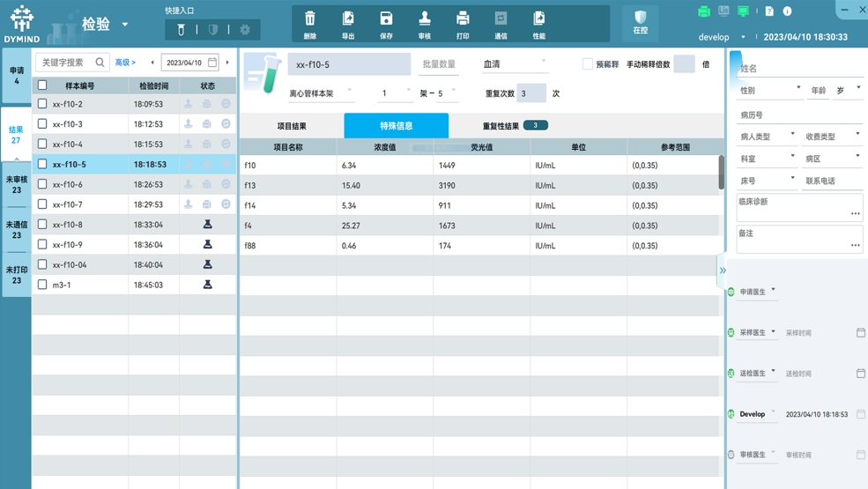Select the unaudited (未审核) 23 side button

(x=16, y=184)
